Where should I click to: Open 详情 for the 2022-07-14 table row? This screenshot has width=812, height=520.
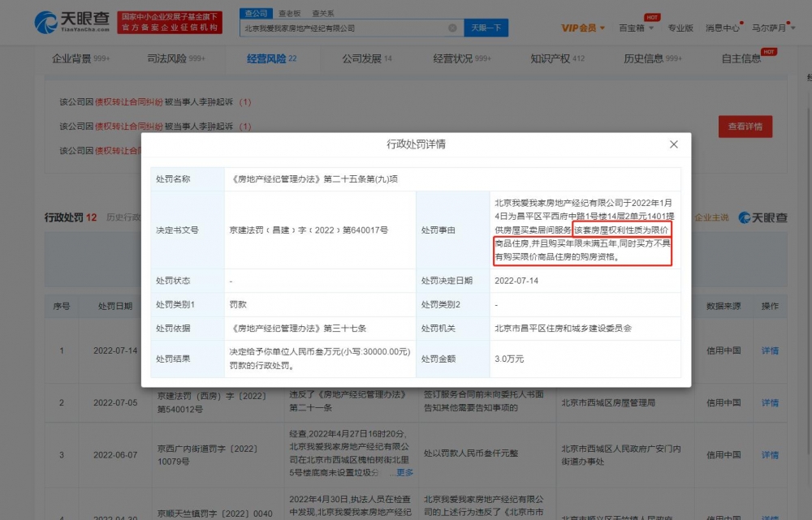click(x=770, y=350)
